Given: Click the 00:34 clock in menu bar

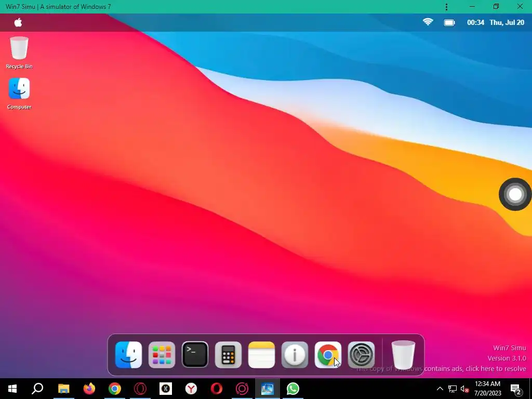Looking at the screenshot, I should point(475,22).
